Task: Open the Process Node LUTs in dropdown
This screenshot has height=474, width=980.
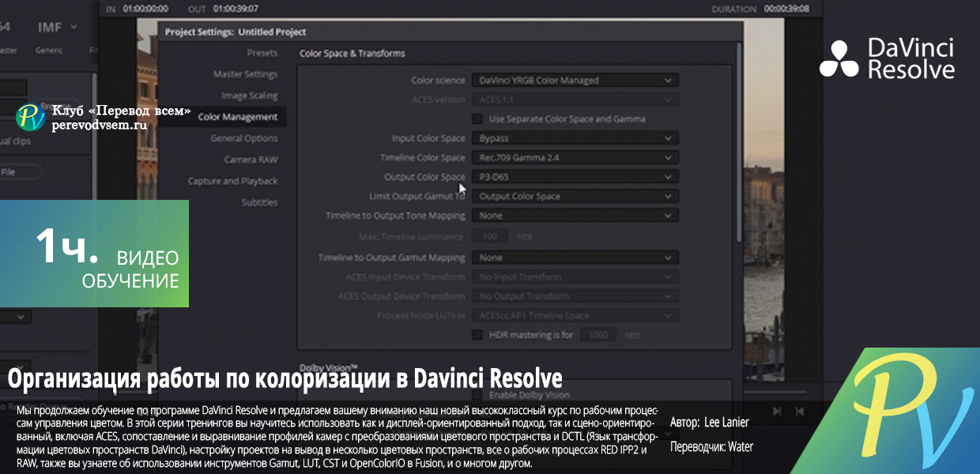Action: pyautogui.click(x=575, y=315)
